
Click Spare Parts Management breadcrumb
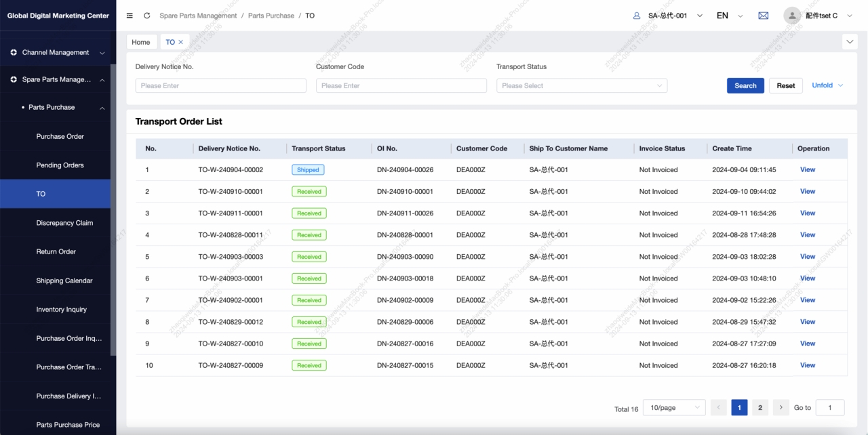(199, 16)
